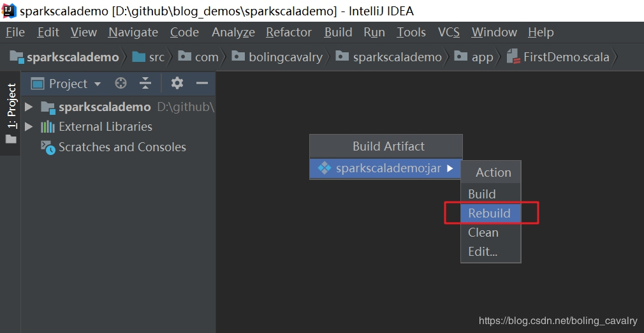Image resolution: width=644 pixels, height=333 pixels.
Task: Select sparkscalademo:jar in Build Artifact popup
Action: coord(386,168)
